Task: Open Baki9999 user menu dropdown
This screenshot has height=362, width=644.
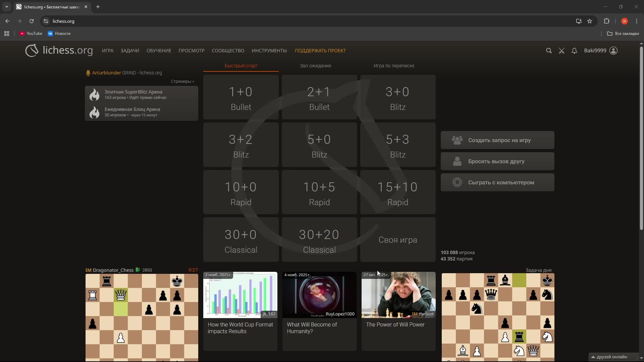Action: coord(600,51)
